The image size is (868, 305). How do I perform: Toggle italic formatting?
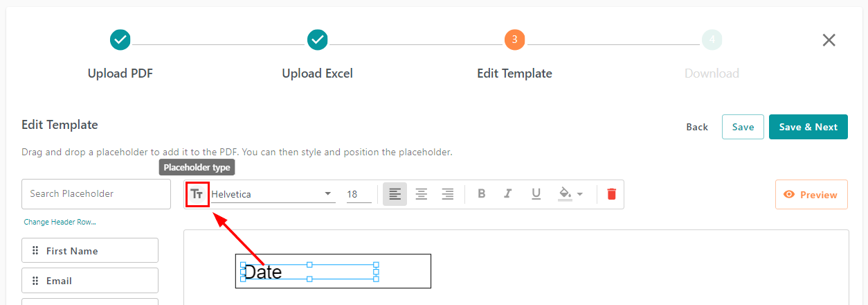click(508, 194)
